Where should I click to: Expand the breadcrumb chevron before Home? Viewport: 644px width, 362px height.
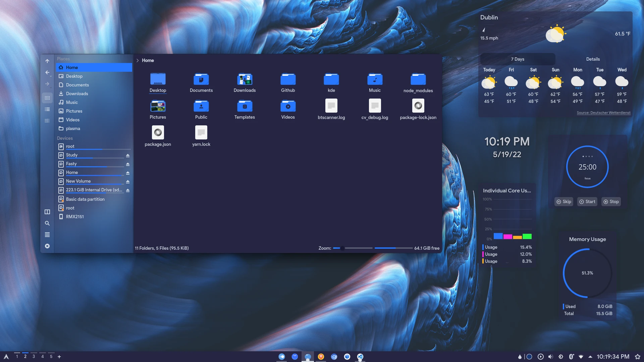click(x=138, y=60)
